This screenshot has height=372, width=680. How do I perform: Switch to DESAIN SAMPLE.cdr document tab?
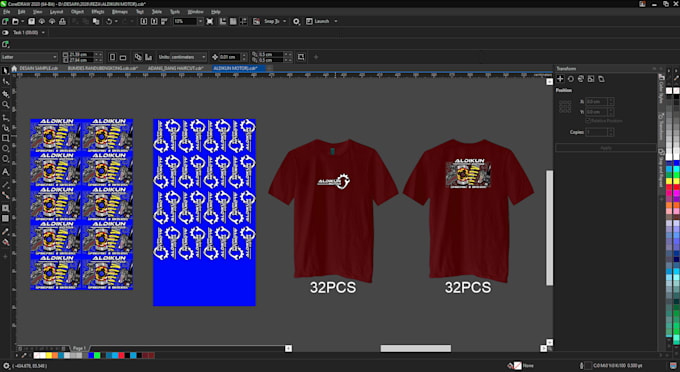[x=38, y=68]
